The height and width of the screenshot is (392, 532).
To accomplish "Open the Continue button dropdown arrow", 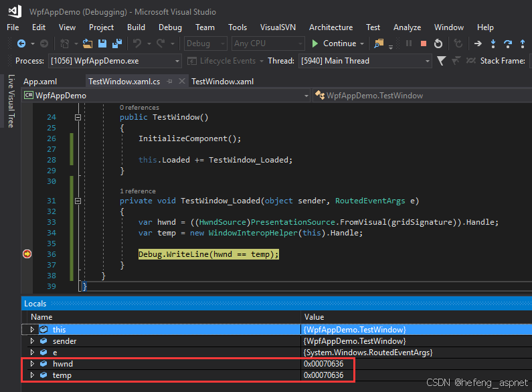I will click(362, 43).
